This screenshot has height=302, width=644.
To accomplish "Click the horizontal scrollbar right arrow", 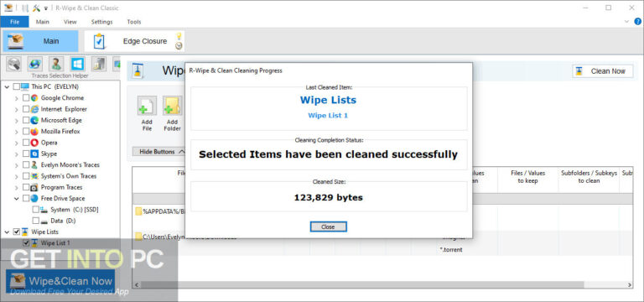I will point(629,284).
